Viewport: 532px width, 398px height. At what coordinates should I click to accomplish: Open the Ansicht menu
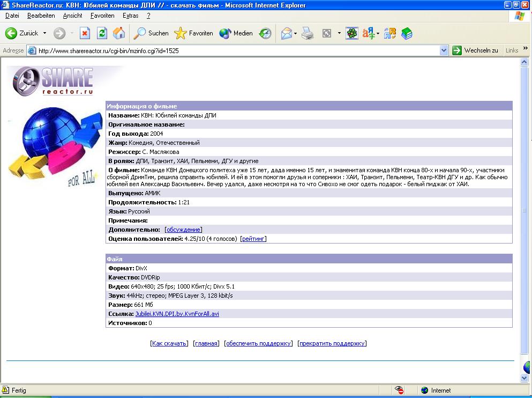tap(73, 16)
